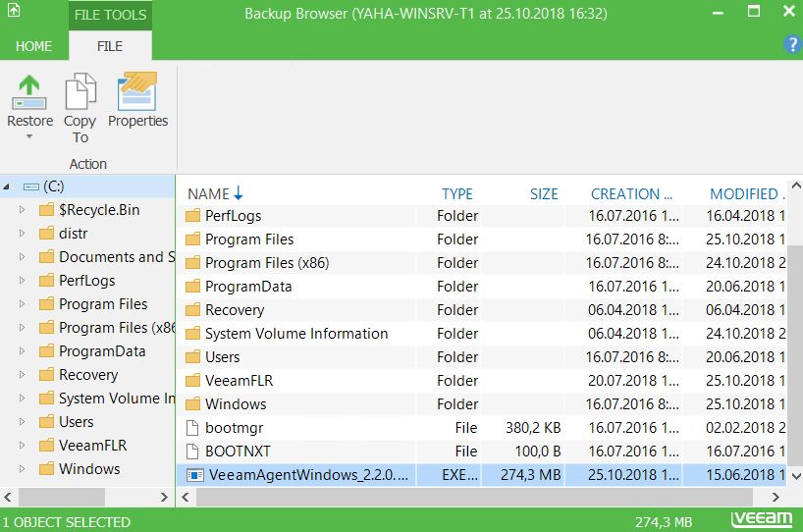Expand the VeeamFLR tree node

22,445
